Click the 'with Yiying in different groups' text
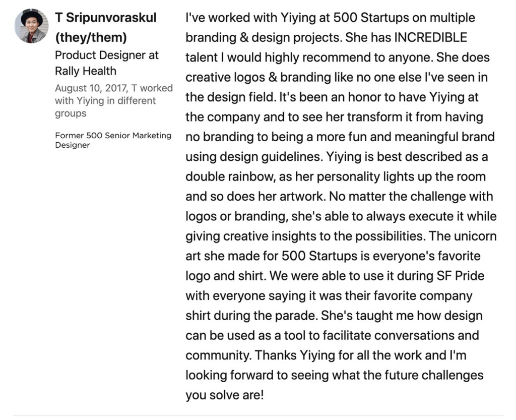This screenshot has height=420, width=516. tap(105, 107)
